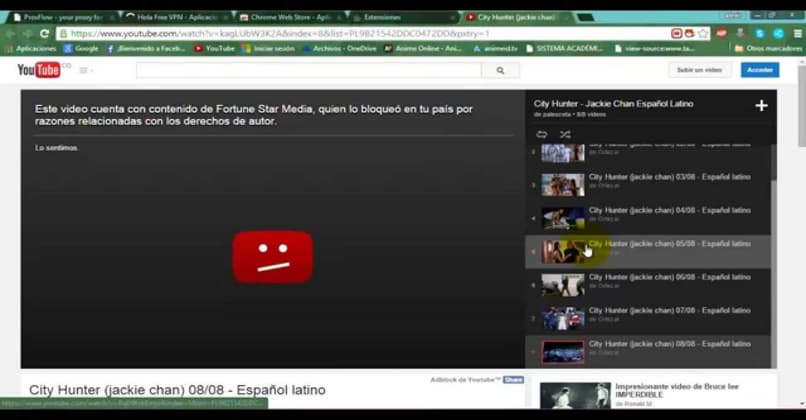This screenshot has width=806, height=420.
Task: Open the animeid.tv bookmark
Action: point(495,48)
